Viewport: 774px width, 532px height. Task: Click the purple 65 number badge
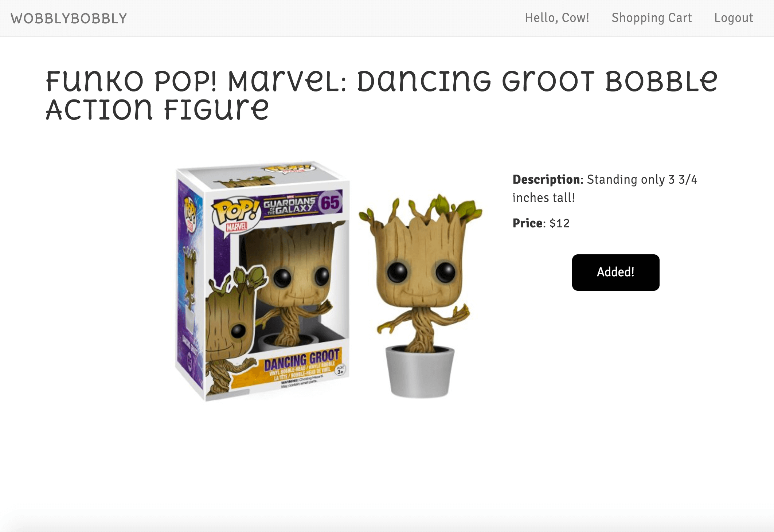pos(329,202)
